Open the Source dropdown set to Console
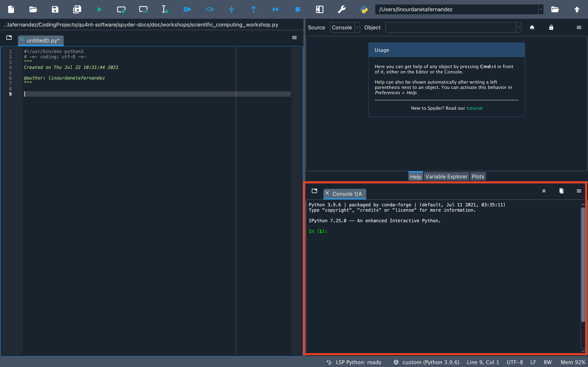The height and width of the screenshot is (367, 588). tap(345, 27)
